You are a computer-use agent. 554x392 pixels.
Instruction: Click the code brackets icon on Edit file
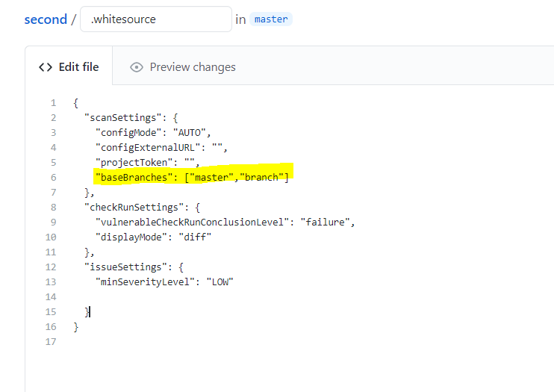pos(46,67)
